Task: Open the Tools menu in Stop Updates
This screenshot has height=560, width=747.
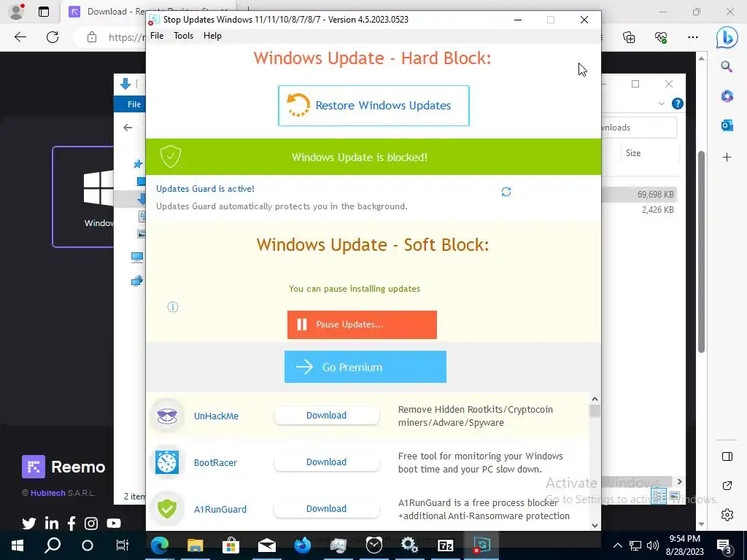Action: (183, 36)
